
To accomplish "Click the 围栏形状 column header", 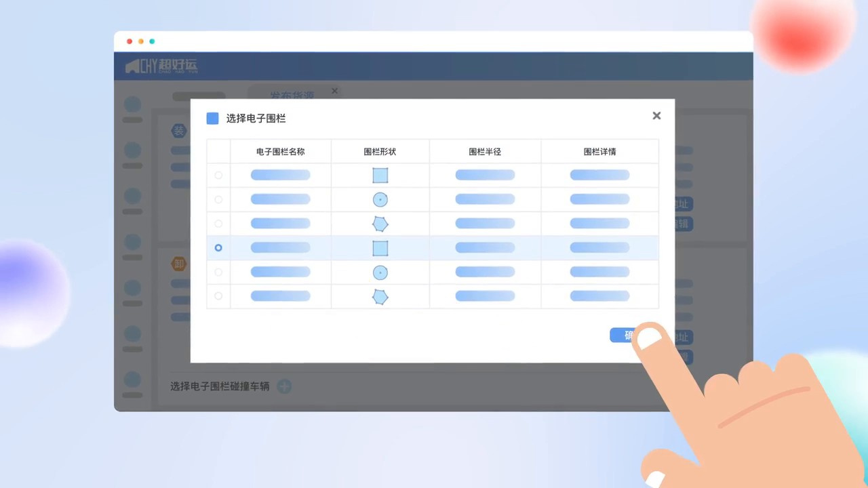I will 380,152.
